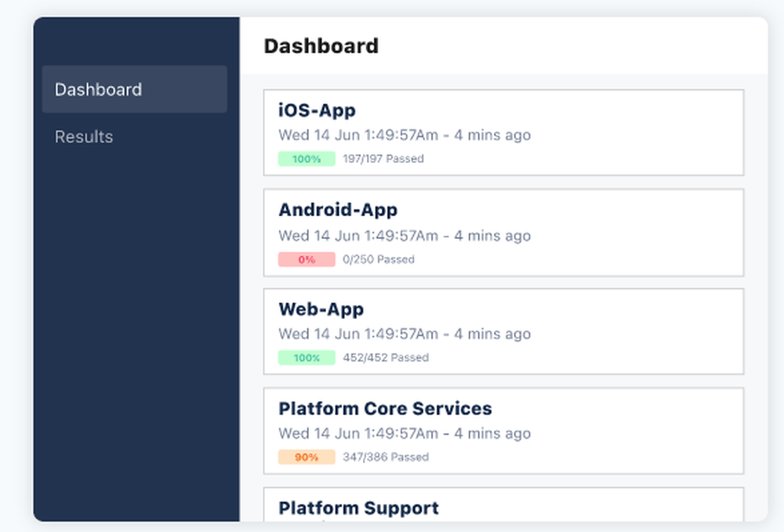Open the iOS-App project card
Screen dimensions: 784x532
[503, 133]
